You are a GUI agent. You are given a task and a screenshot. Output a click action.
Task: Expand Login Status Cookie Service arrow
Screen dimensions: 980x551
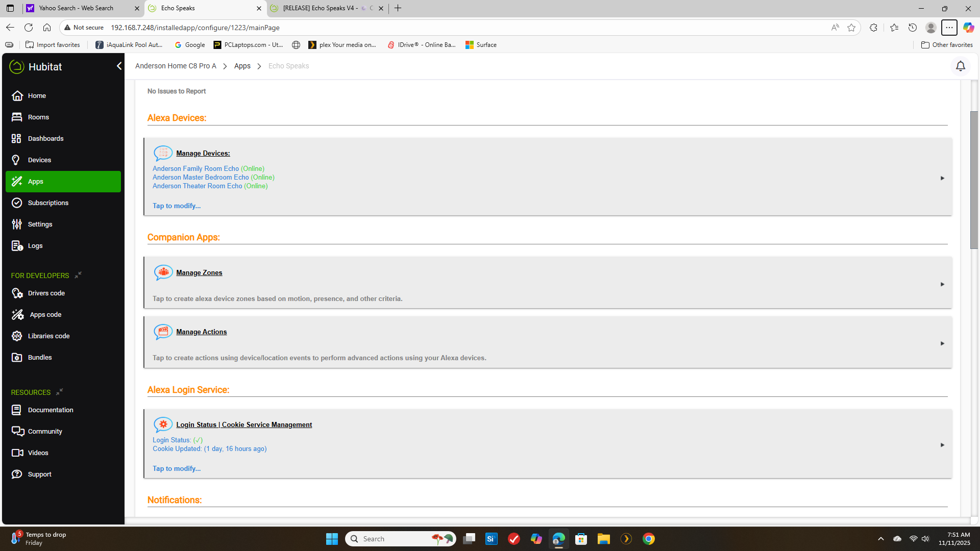click(942, 445)
